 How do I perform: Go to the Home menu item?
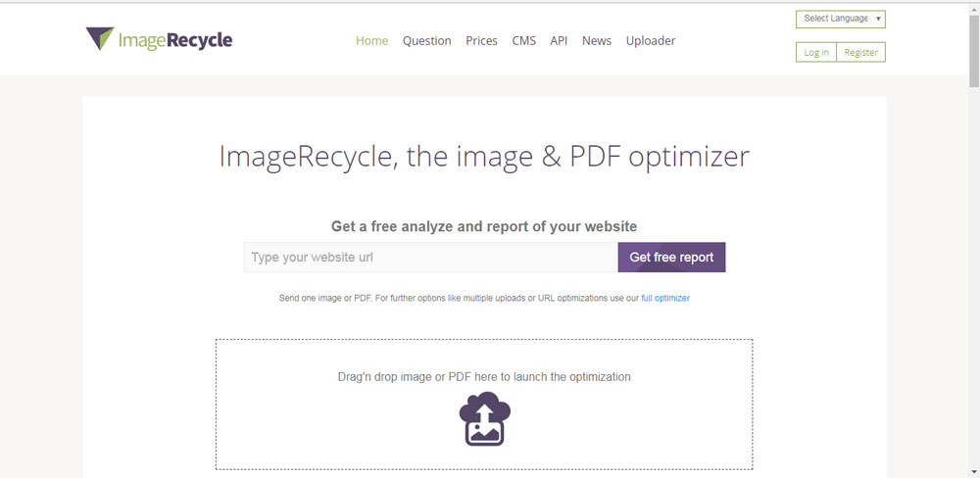tap(371, 41)
